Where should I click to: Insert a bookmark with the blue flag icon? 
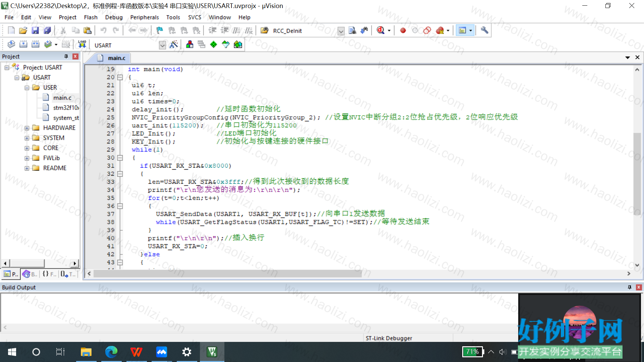(160, 31)
